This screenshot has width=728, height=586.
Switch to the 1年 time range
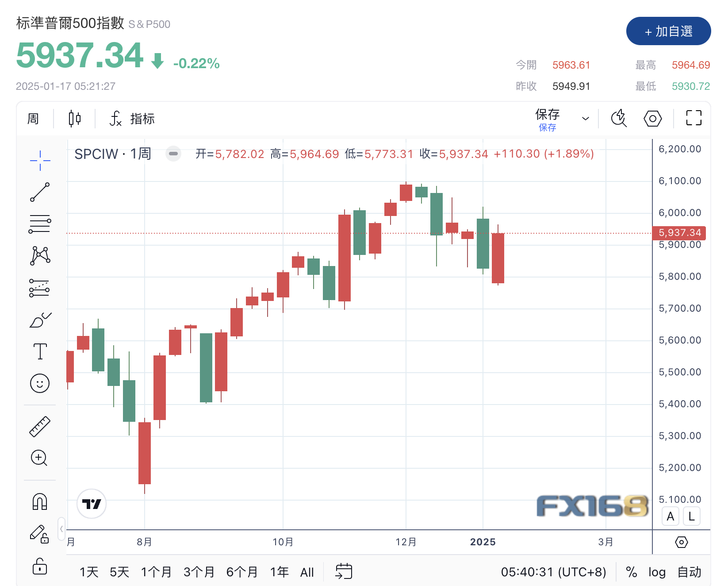coord(279,572)
